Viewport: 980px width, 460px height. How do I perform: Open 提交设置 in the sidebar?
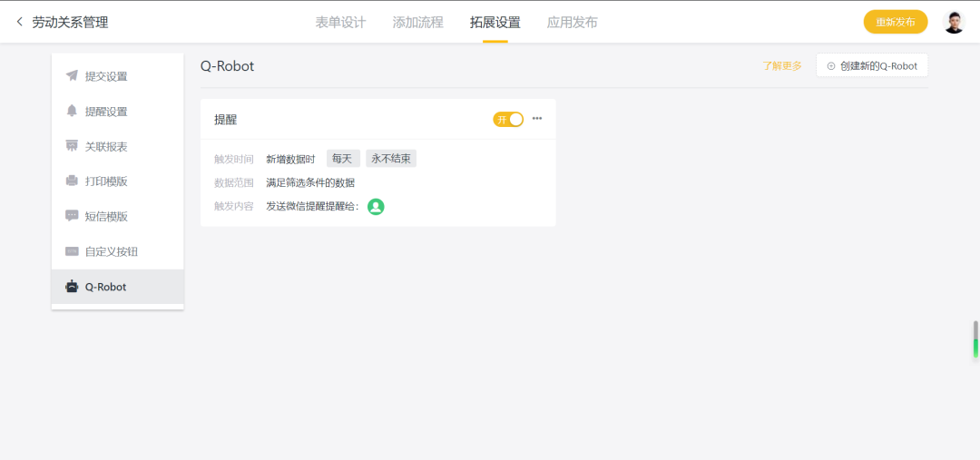[117, 76]
